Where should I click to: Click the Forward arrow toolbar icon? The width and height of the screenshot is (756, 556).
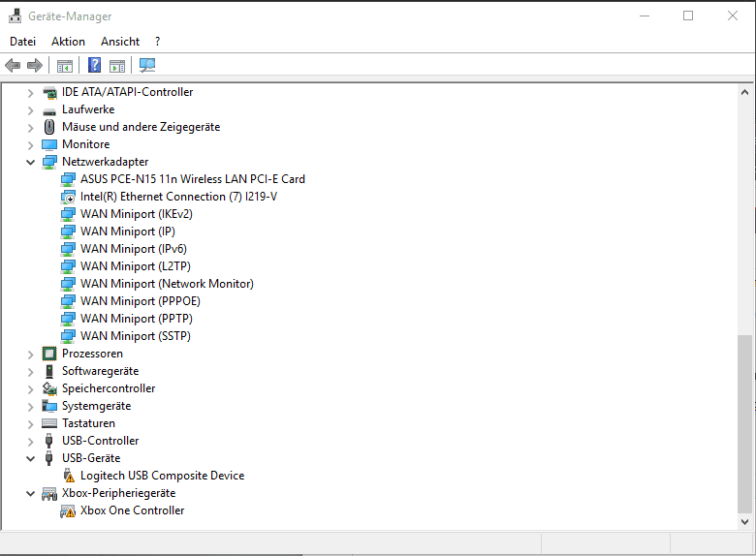pyautogui.click(x=35, y=65)
